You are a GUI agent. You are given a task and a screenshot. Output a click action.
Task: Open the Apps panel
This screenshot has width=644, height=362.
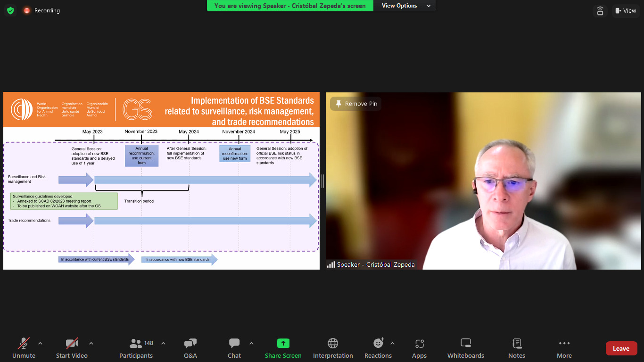click(x=419, y=348)
